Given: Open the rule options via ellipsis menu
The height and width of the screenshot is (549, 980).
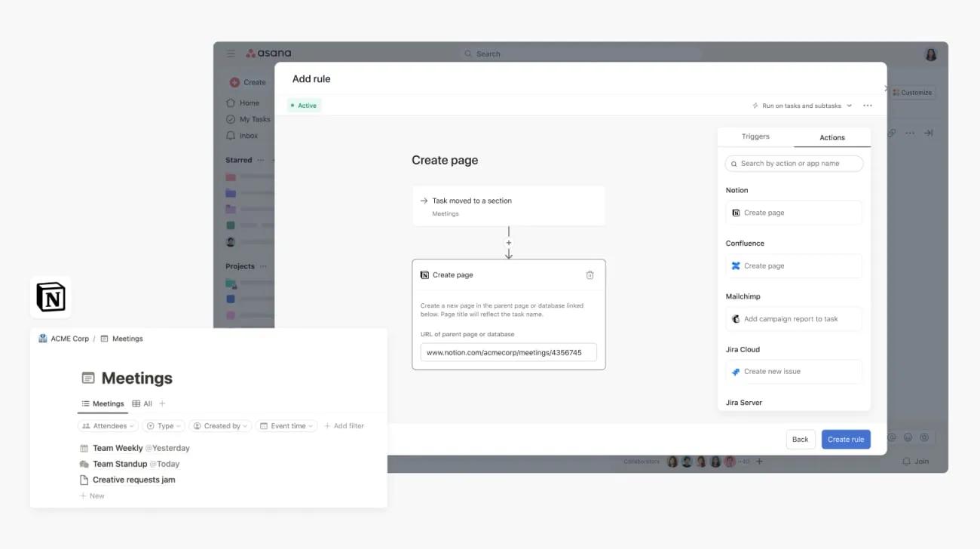Looking at the screenshot, I should coord(867,106).
